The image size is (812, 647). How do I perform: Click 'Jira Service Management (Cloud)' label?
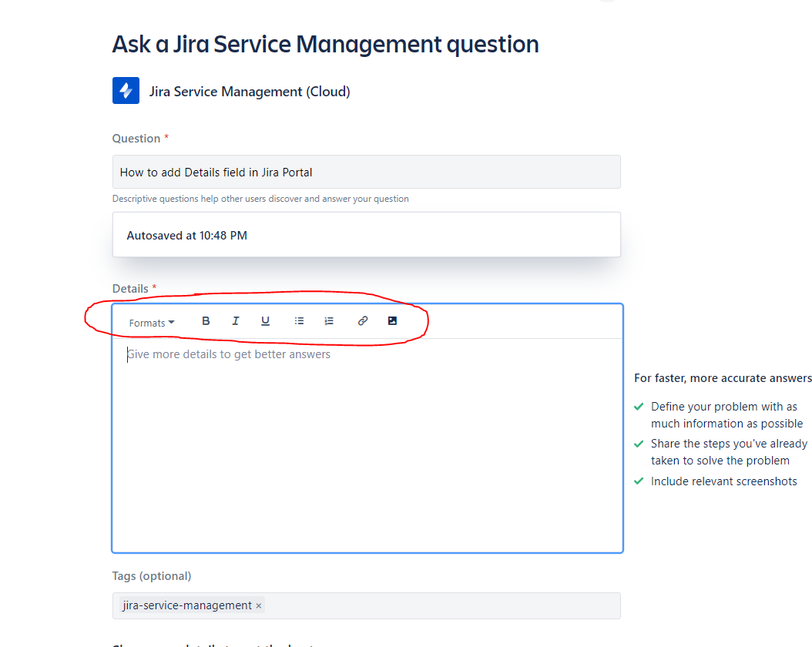(250, 92)
